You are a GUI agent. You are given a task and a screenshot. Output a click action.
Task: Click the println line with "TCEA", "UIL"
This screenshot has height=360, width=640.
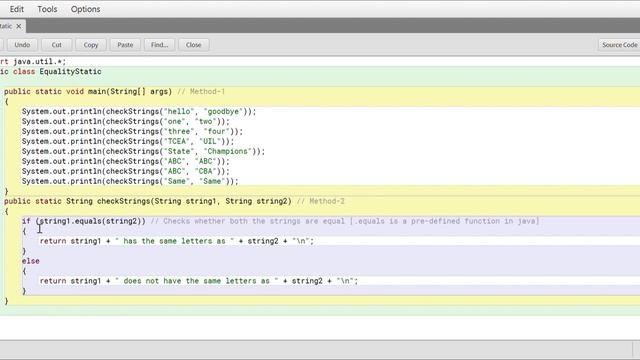pos(128,141)
